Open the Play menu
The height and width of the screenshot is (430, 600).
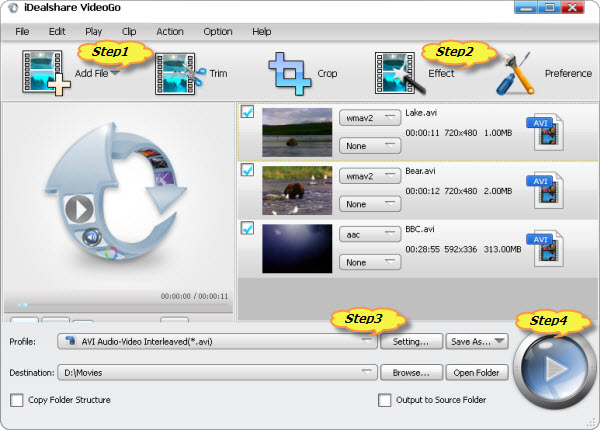tap(93, 31)
